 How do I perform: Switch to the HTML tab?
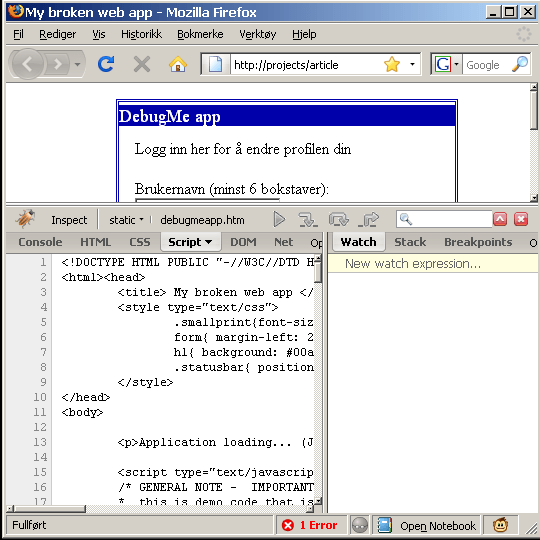[95, 242]
